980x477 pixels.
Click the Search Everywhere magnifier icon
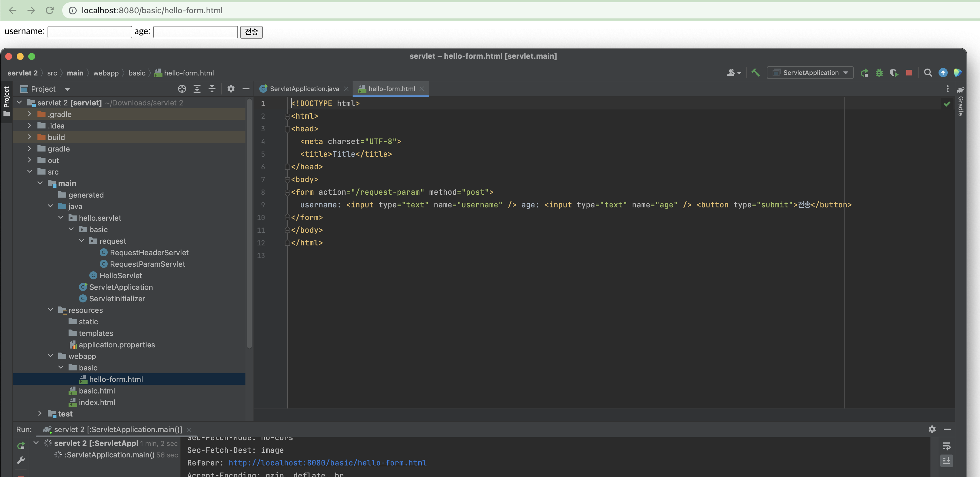click(x=928, y=73)
